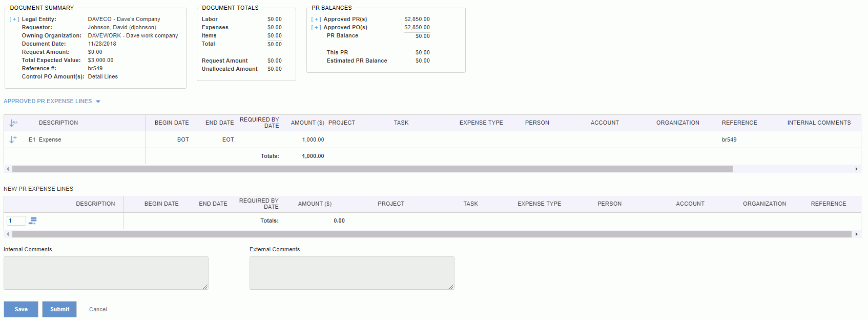Click the Description header in Approved PR lines
This screenshot has width=868, height=320.
58,123
